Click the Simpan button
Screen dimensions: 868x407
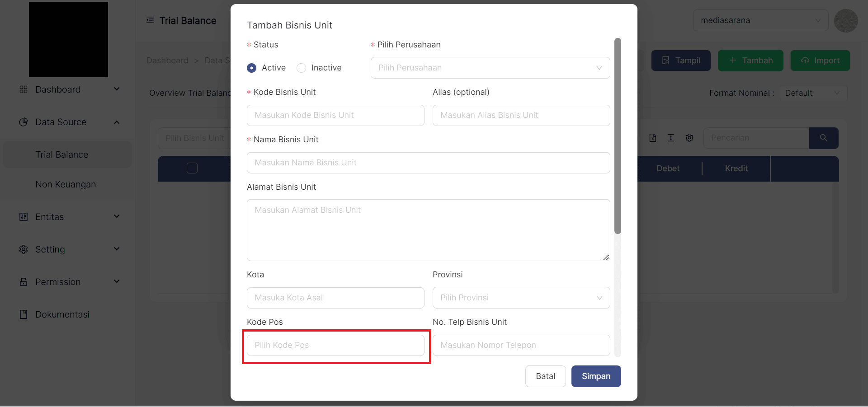[x=596, y=376]
